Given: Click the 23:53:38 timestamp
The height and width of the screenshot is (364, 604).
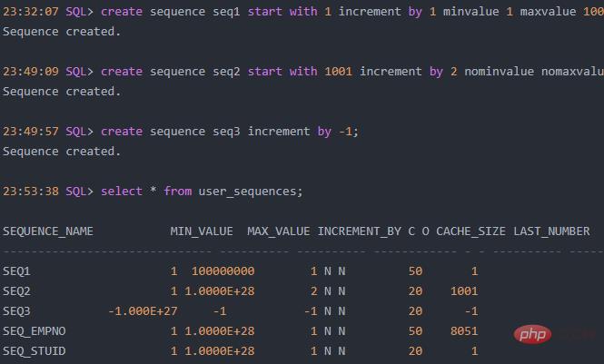Looking at the screenshot, I should (31, 191).
